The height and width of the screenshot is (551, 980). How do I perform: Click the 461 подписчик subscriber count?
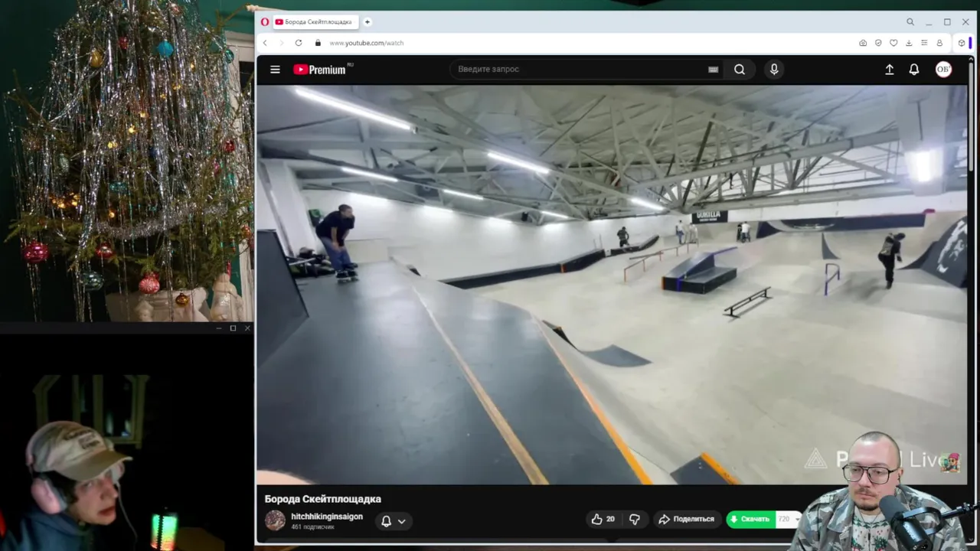point(312,527)
